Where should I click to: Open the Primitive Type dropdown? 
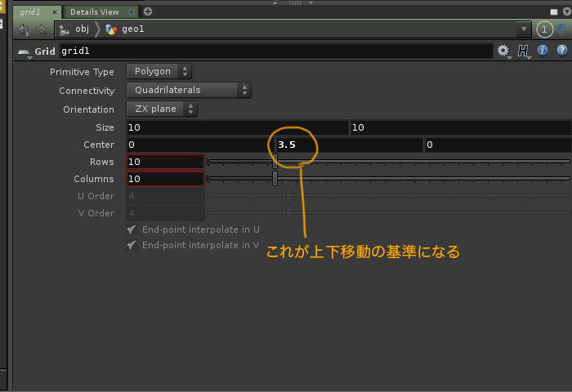159,72
